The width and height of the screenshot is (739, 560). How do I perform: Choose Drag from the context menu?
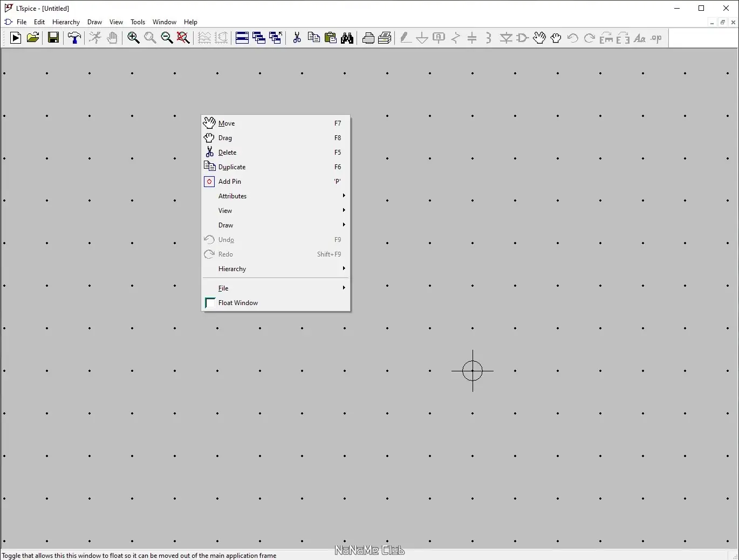tap(276, 138)
